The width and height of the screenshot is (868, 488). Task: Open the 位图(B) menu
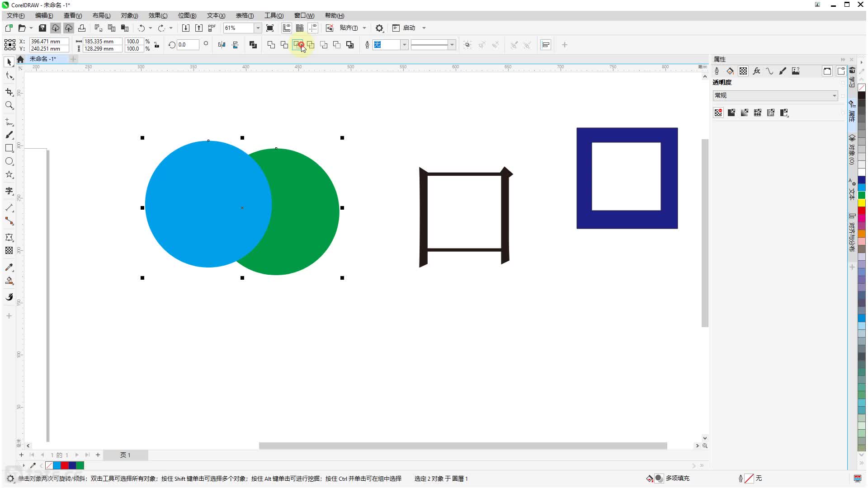187,15
